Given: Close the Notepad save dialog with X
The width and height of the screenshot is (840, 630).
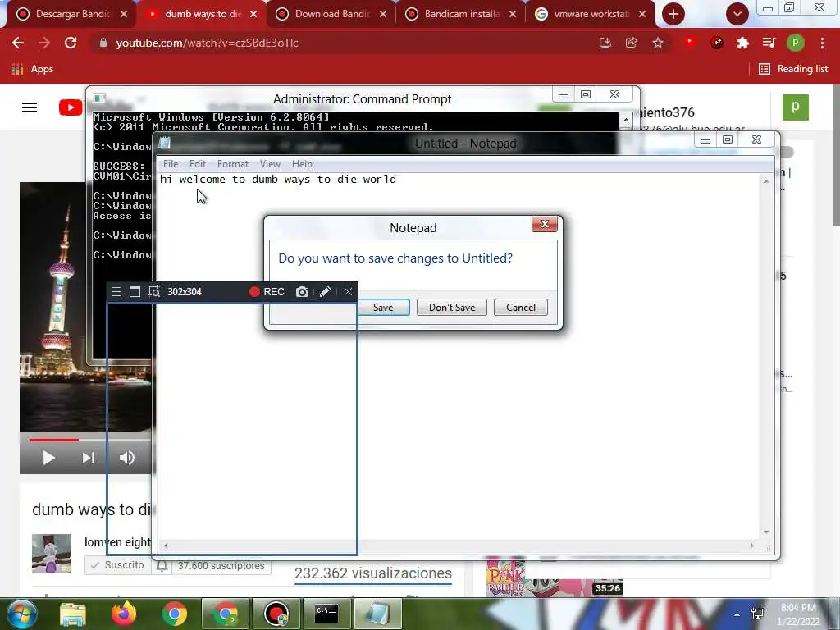Looking at the screenshot, I should (545, 224).
